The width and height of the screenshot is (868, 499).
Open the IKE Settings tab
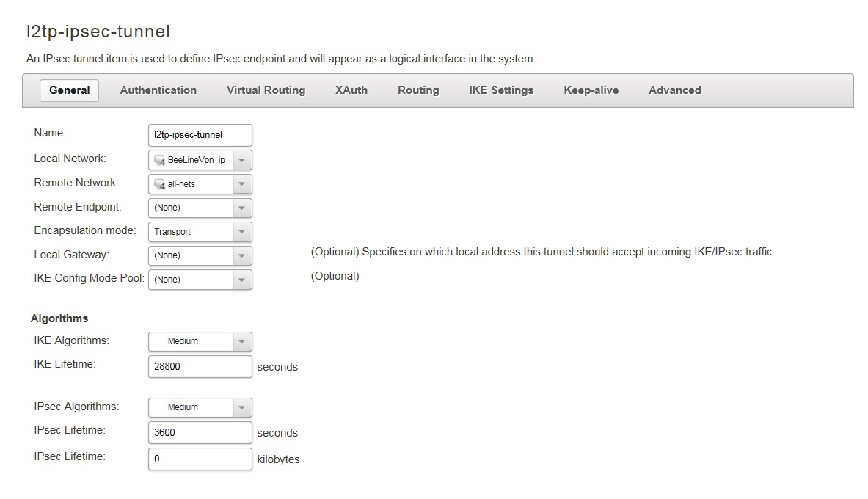(501, 90)
